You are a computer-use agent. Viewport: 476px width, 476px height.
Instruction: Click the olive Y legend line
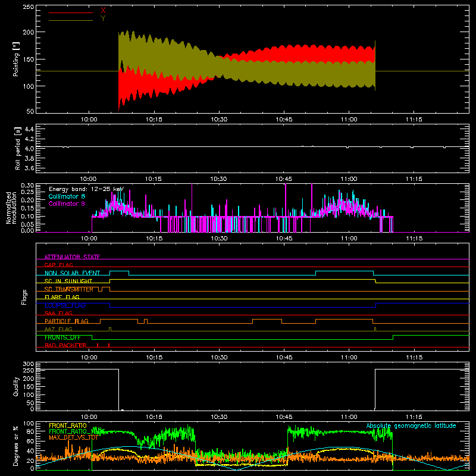71,21
